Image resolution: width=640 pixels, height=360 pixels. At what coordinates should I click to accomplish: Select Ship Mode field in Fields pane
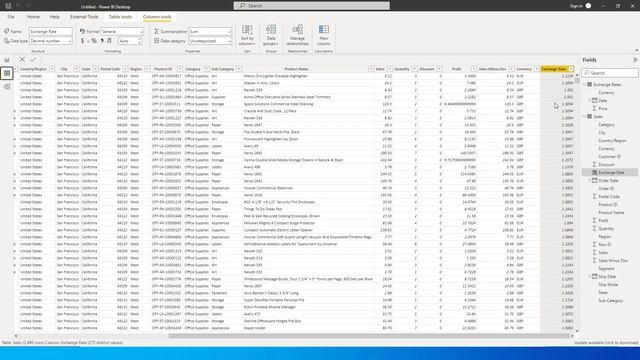click(x=608, y=284)
